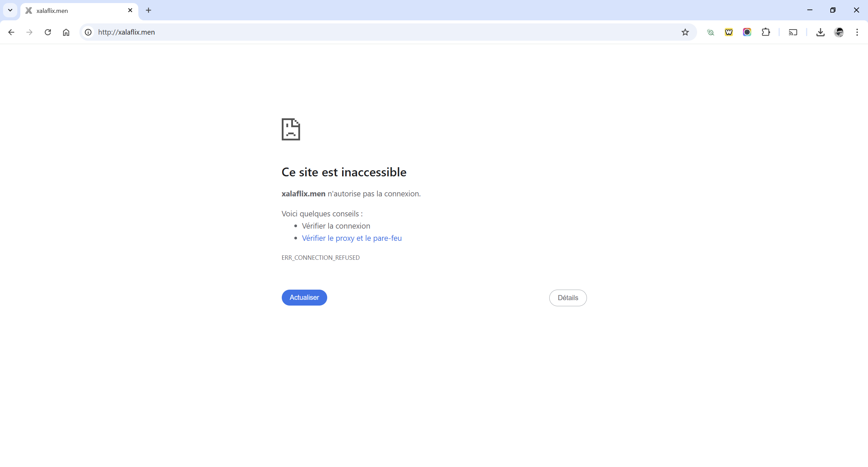Follow the Vérifier le proxy link
868x467 pixels.
351,238
